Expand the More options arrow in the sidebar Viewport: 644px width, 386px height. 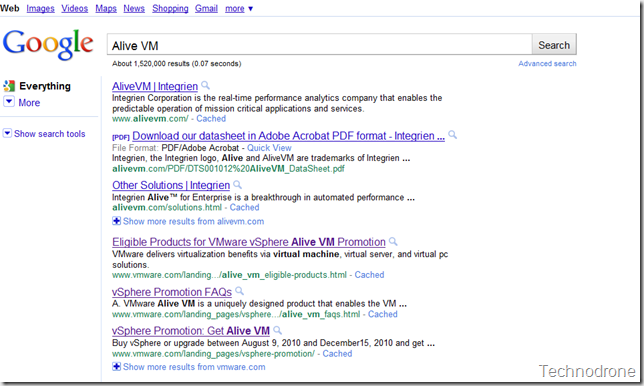9,101
